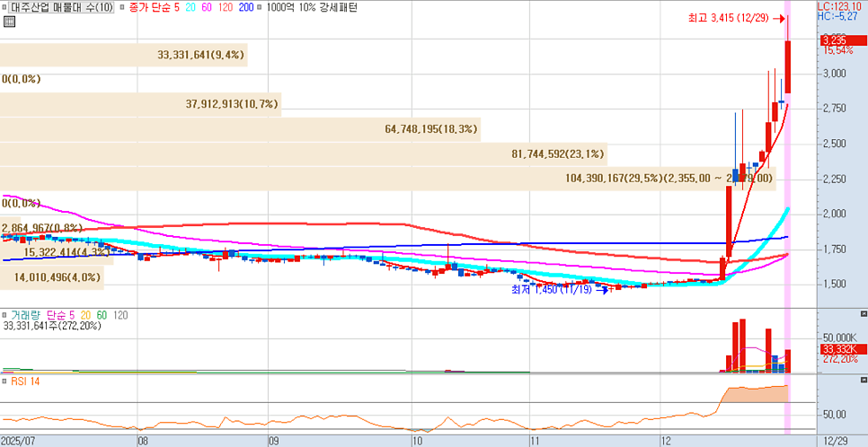Image resolution: width=868 pixels, height=447 pixels.
Task: Toggle the 1000억 10% 강세패턴 indicator box
Action: pyautogui.click(x=260, y=8)
